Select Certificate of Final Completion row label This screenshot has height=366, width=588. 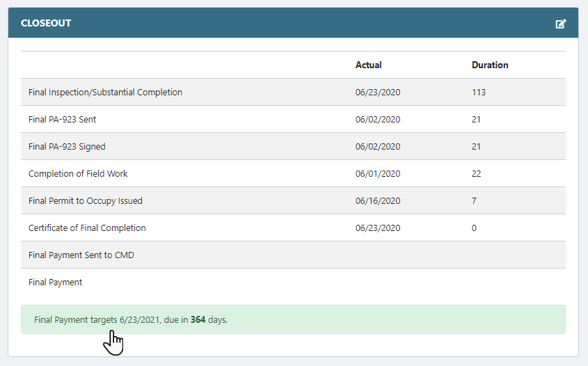click(87, 228)
